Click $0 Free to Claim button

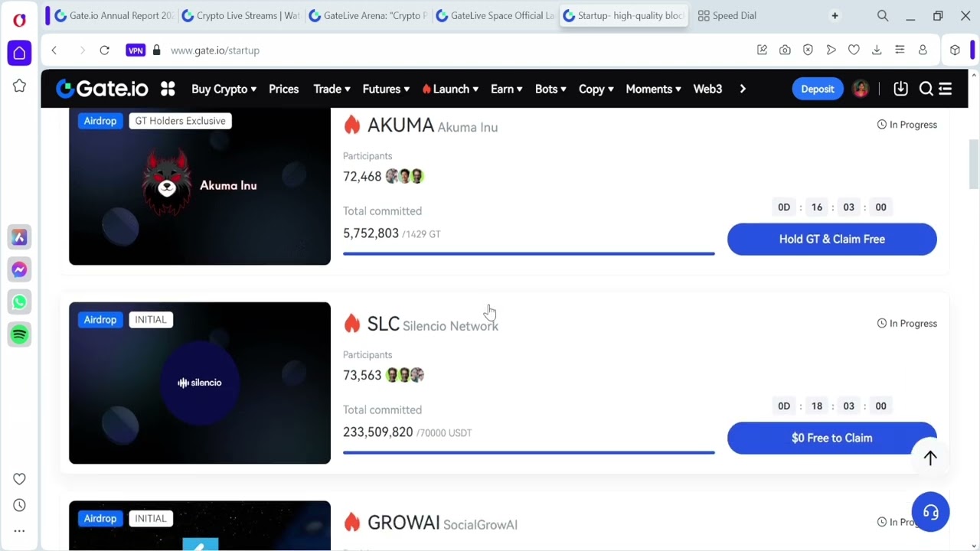tap(832, 439)
